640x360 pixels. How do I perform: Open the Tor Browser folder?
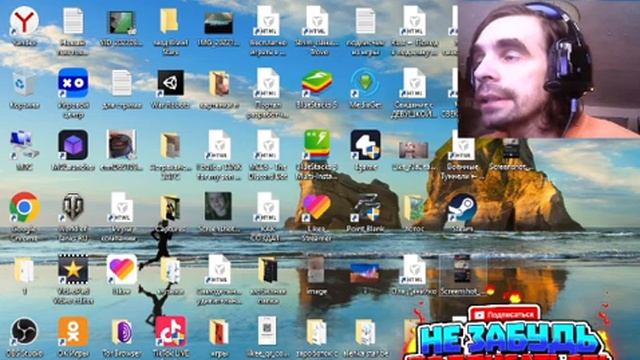pyautogui.click(x=122, y=332)
